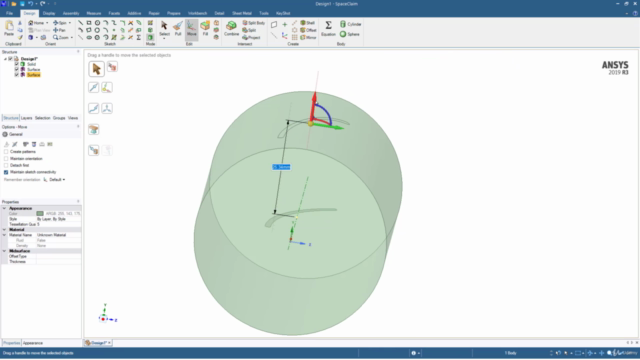Image resolution: width=640 pixels, height=360 pixels.
Task: Open the Spin dropdown arrow
Action: pyautogui.click(x=70, y=23)
